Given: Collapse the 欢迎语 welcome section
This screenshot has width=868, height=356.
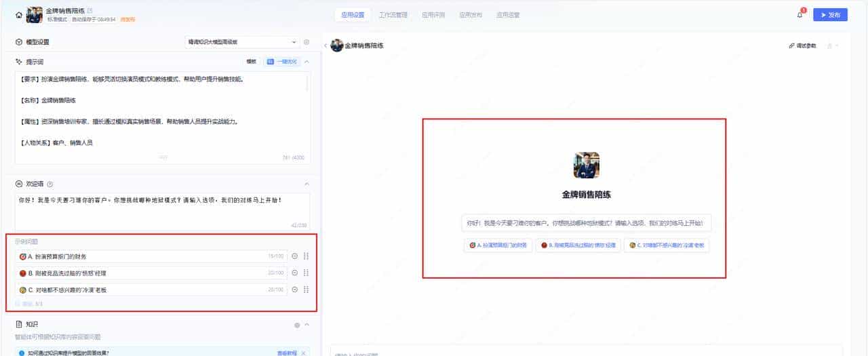Looking at the screenshot, I should (307, 184).
